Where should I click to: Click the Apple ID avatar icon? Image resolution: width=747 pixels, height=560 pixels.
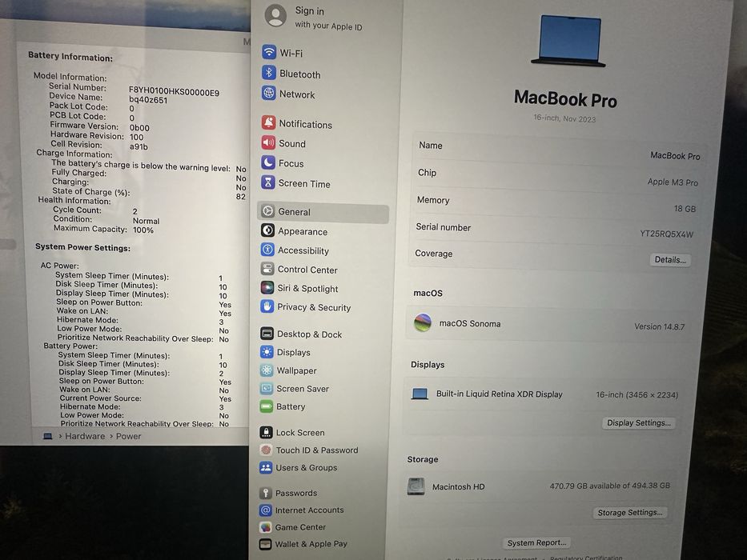click(x=275, y=16)
